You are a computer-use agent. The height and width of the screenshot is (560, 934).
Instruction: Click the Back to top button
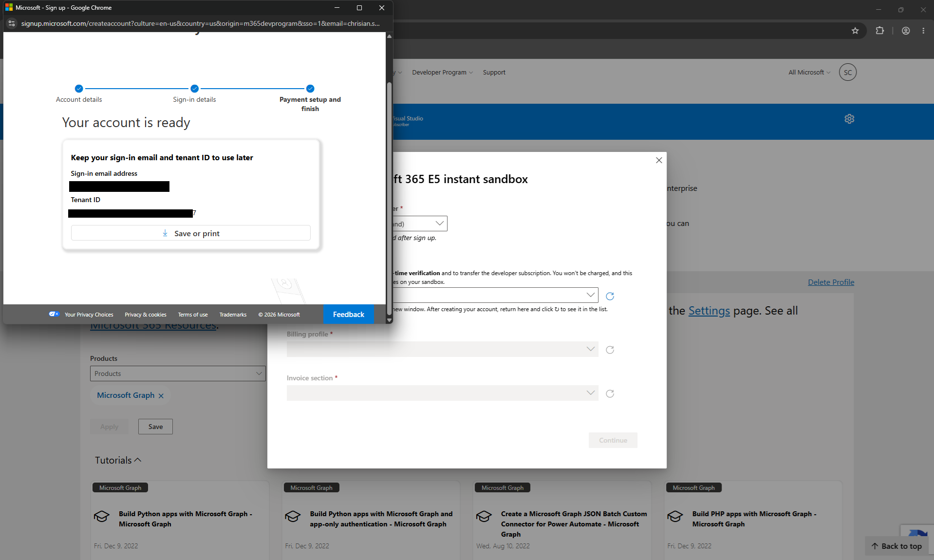pyautogui.click(x=897, y=546)
